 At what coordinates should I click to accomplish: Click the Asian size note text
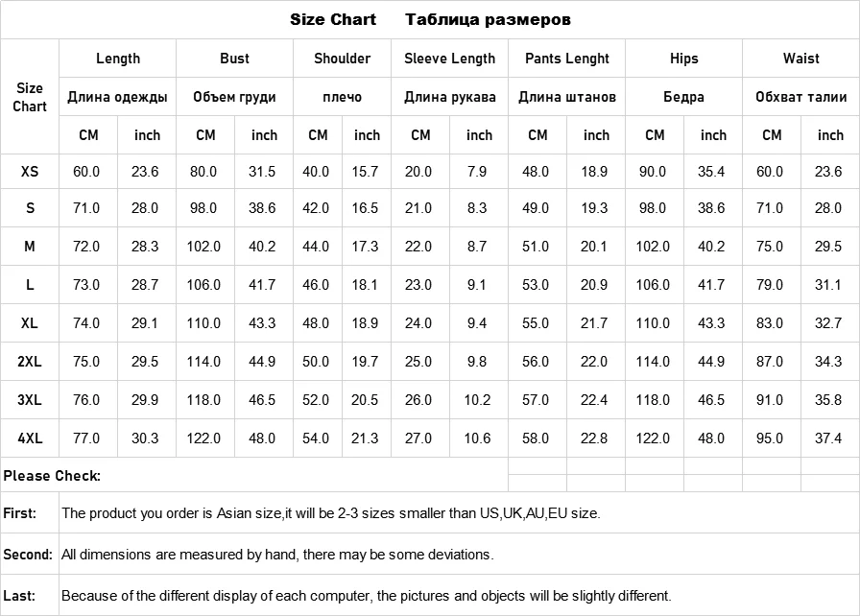331,513
